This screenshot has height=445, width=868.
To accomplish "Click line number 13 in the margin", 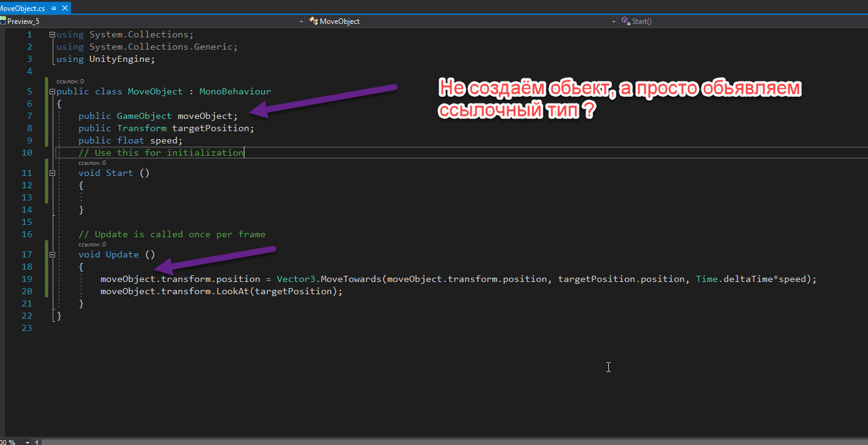I will [26, 197].
